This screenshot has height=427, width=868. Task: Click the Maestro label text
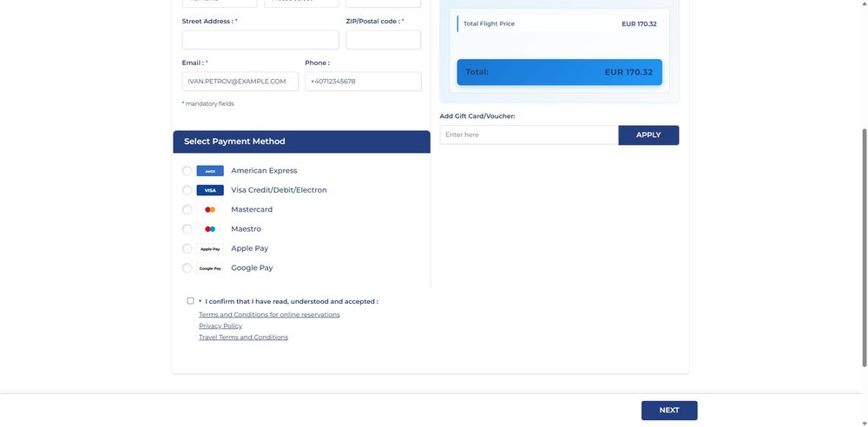click(x=246, y=229)
